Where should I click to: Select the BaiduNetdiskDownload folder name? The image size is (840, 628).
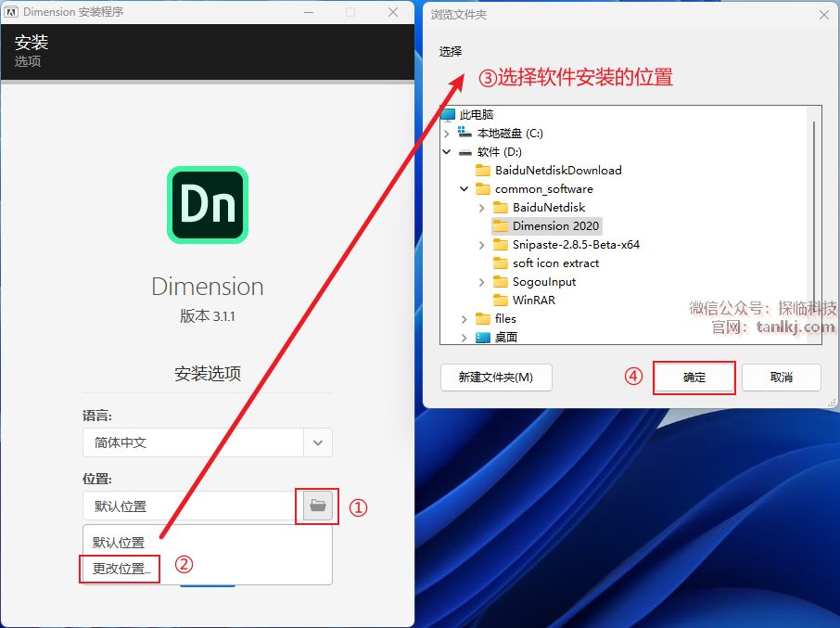click(558, 171)
